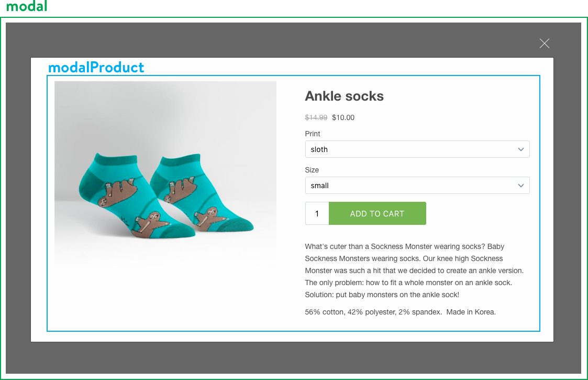This screenshot has width=588, height=380.
Task: Click the Size field label
Action: 312,170
